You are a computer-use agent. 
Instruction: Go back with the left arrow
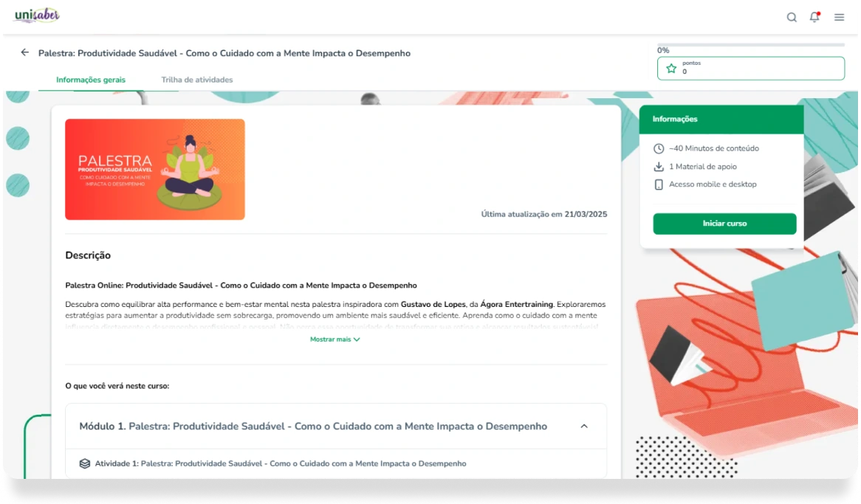click(24, 52)
